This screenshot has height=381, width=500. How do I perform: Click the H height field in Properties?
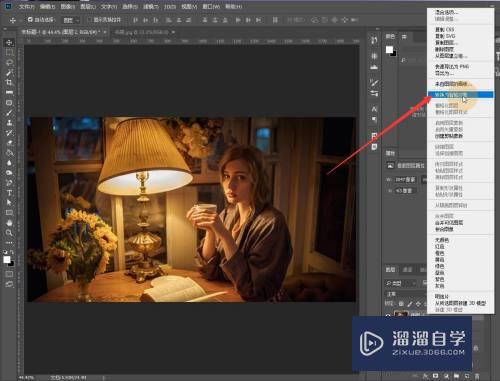(x=405, y=191)
